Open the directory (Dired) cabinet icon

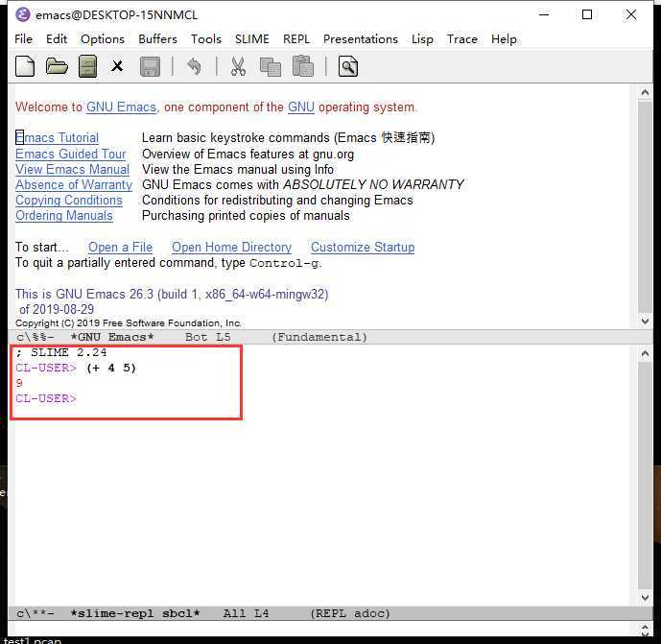[87, 66]
